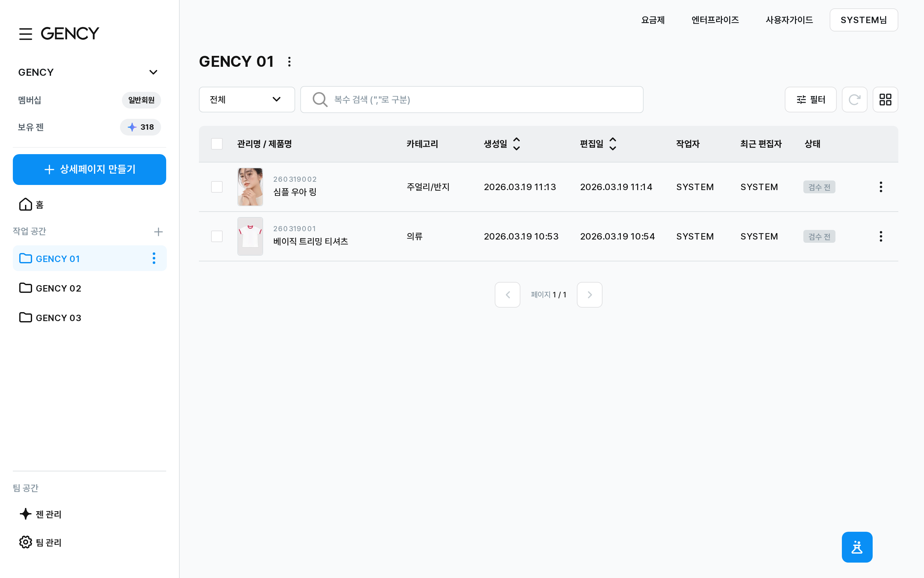Open the 베이직 트리밍 티셔츠 thumbnail
The height and width of the screenshot is (578, 924).
(250, 236)
